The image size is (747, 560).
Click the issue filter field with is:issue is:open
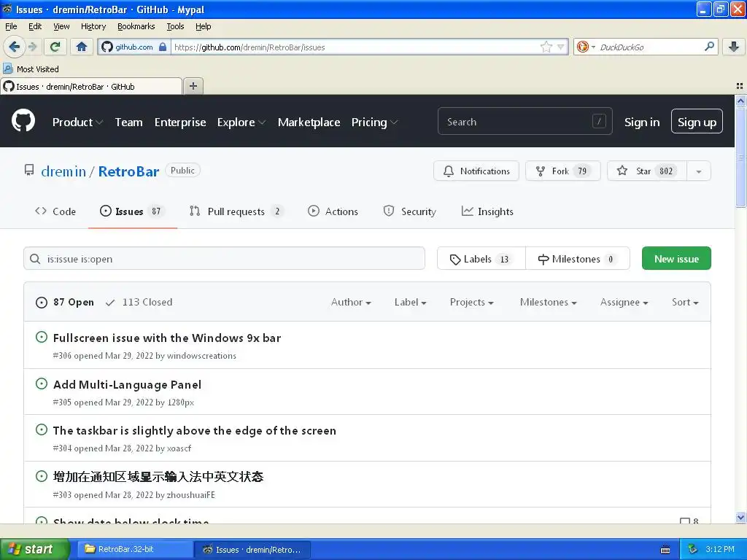point(224,259)
